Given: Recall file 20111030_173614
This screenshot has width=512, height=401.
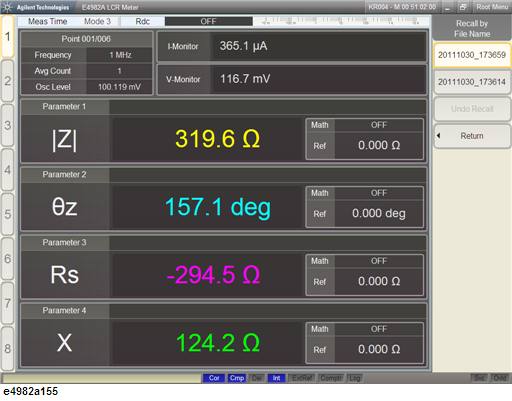Looking at the screenshot, I should (472, 82).
